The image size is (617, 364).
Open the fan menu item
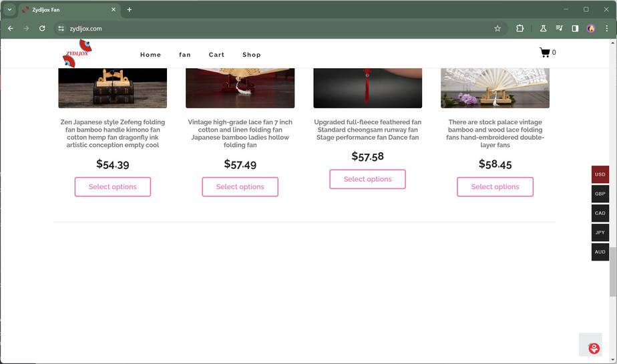pyautogui.click(x=184, y=55)
